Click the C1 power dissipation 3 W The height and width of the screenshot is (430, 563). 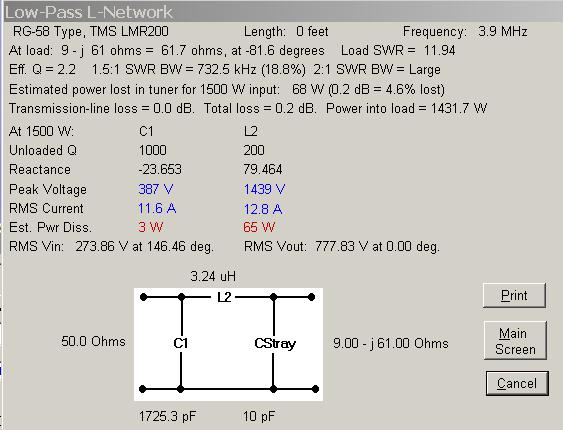click(x=150, y=227)
